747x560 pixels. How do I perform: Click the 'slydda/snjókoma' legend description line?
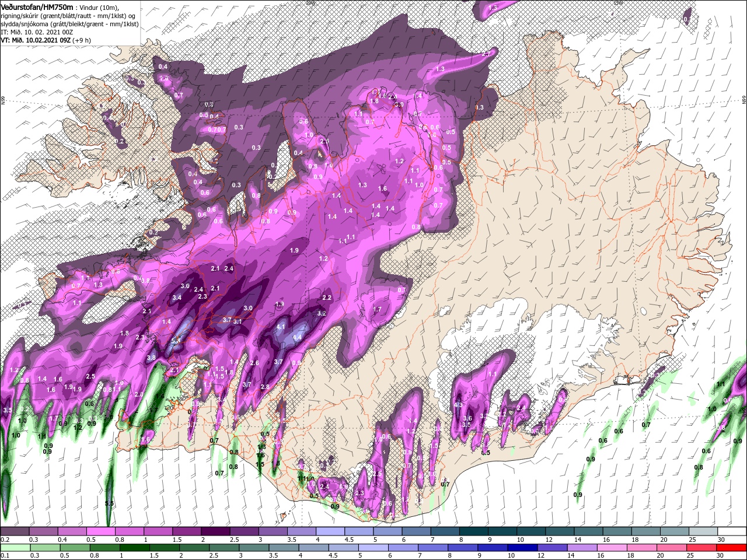[69, 23]
